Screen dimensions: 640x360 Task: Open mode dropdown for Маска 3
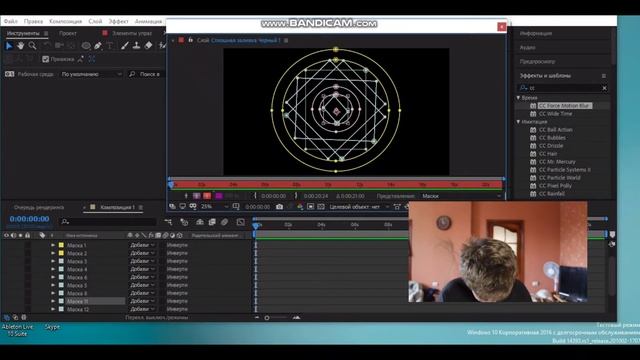(x=142, y=261)
